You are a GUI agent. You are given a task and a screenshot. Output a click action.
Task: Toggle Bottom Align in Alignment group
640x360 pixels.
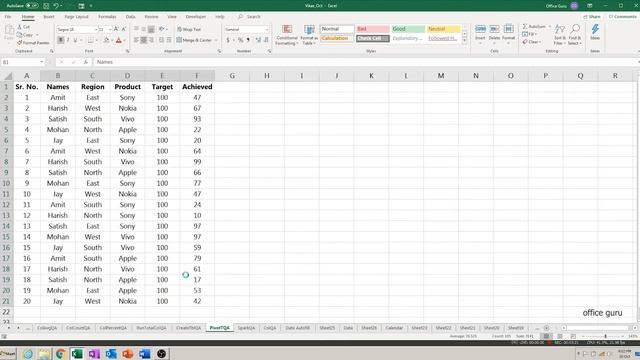tap(151, 29)
